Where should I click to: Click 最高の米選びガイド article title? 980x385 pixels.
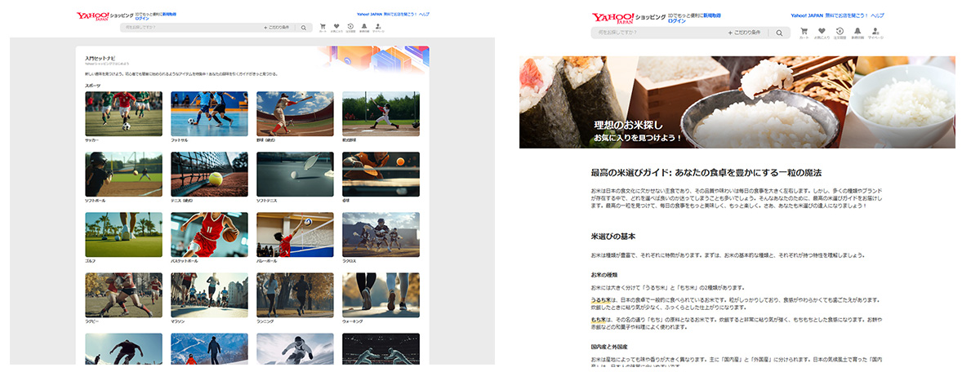[706, 173]
